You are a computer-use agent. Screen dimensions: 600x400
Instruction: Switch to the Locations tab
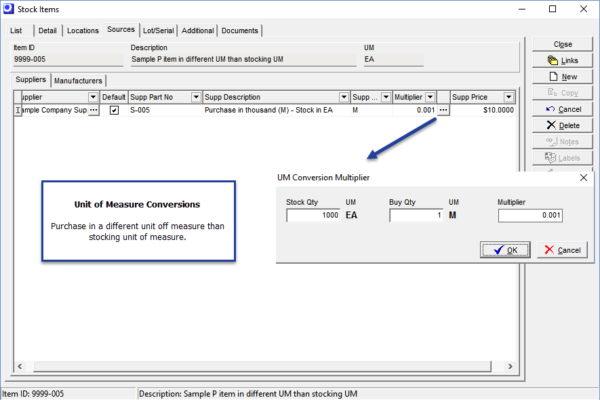pyautogui.click(x=83, y=31)
